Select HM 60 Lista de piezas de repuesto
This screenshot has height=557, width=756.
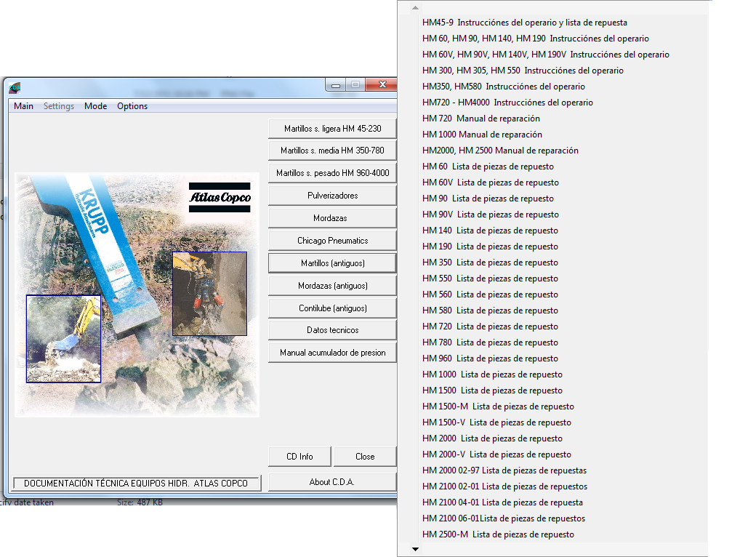tap(488, 167)
